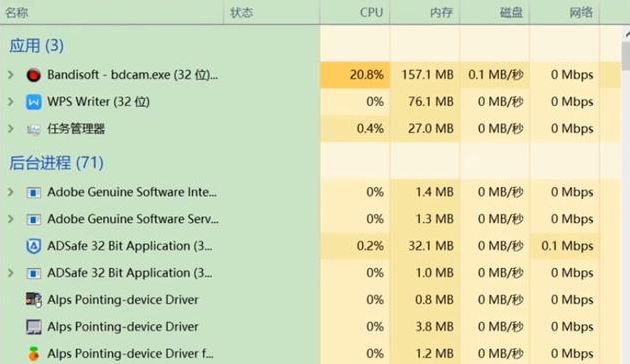
Task: Expand the WPS Writer (32 位) entry
Action: [x=11, y=102]
